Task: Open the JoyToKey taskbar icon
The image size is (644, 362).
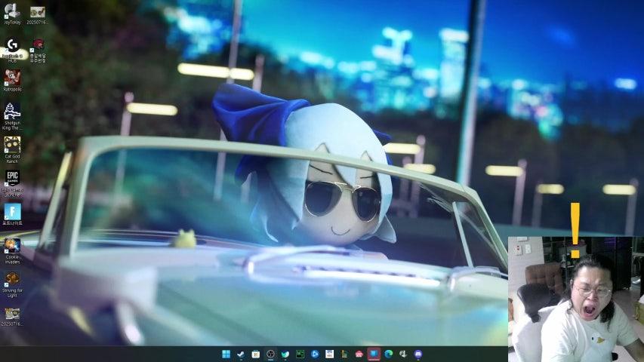Action: point(403,354)
